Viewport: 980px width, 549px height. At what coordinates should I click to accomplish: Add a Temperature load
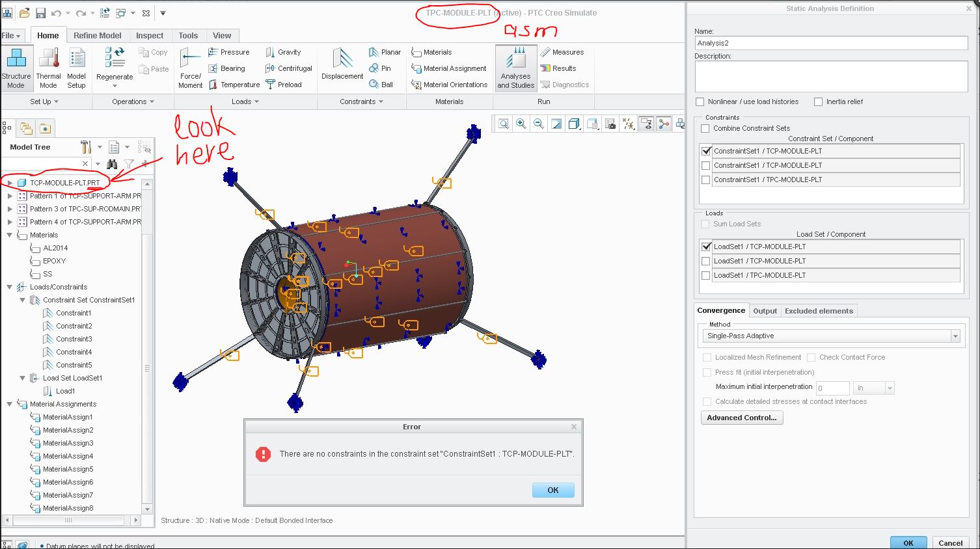coord(234,85)
